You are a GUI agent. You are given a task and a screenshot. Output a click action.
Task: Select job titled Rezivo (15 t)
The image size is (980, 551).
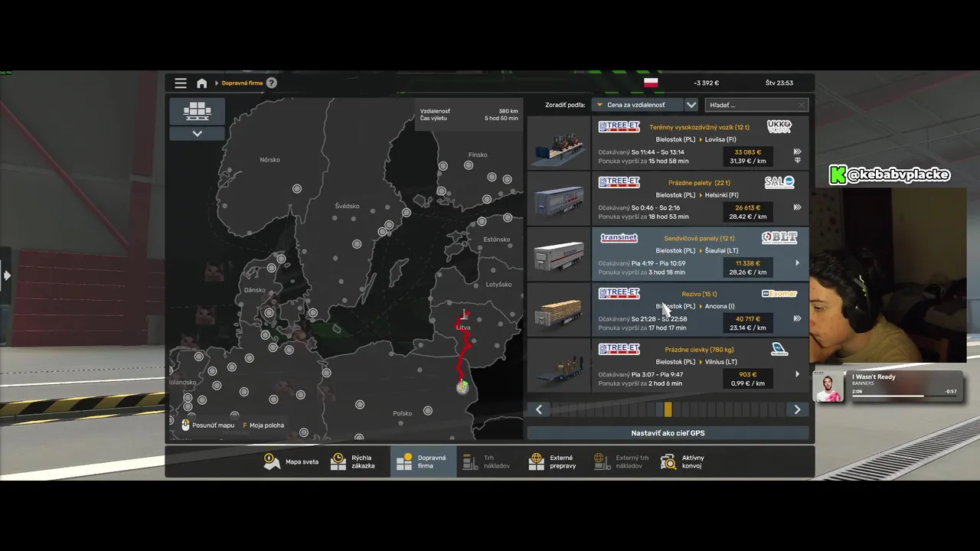(x=699, y=294)
